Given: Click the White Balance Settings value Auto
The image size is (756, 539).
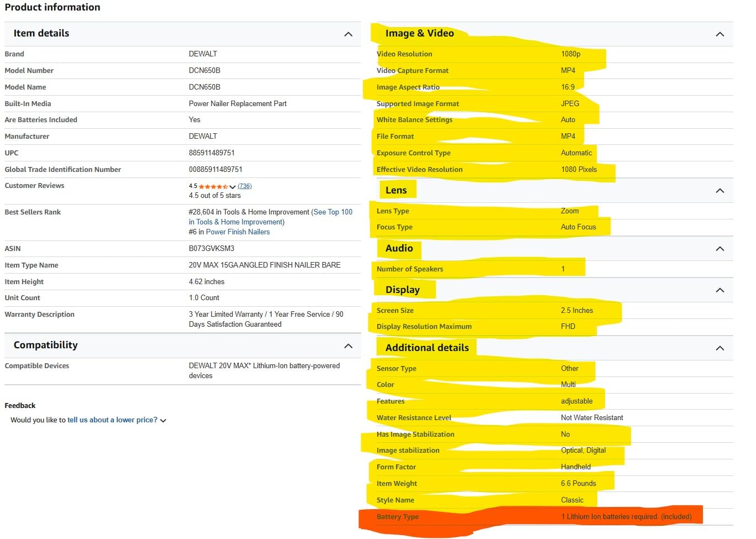Looking at the screenshot, I should [568, 120].
